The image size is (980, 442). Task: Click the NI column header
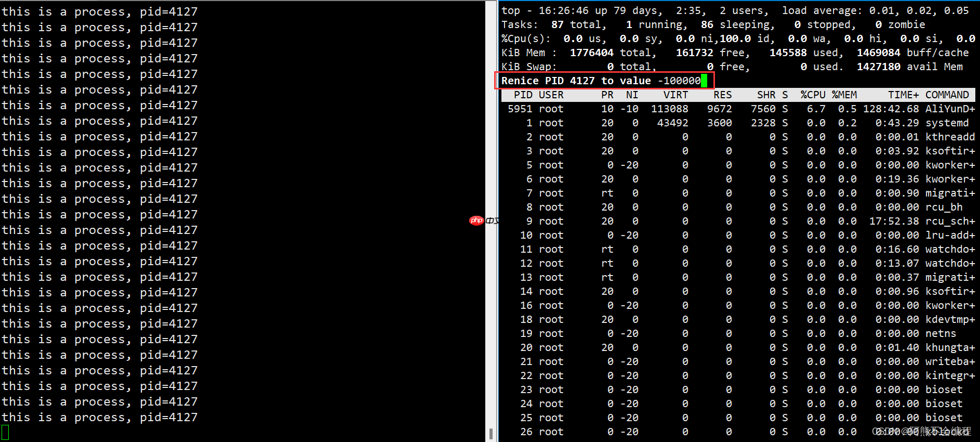point(632,95)
